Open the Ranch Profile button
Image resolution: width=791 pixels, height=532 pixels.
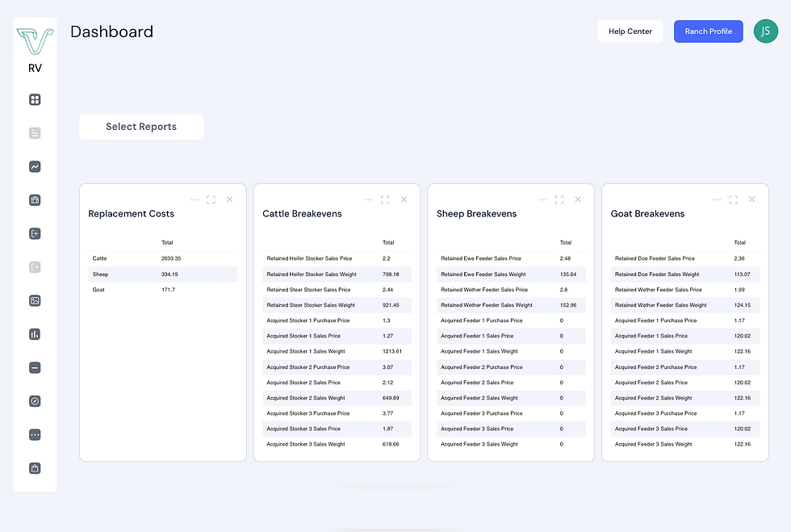pos(708,31)
